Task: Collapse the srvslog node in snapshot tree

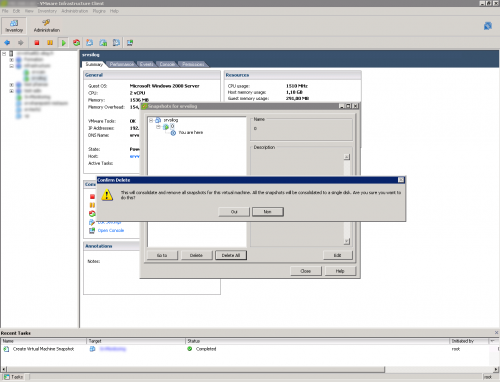Action: [x=151, y=120]
